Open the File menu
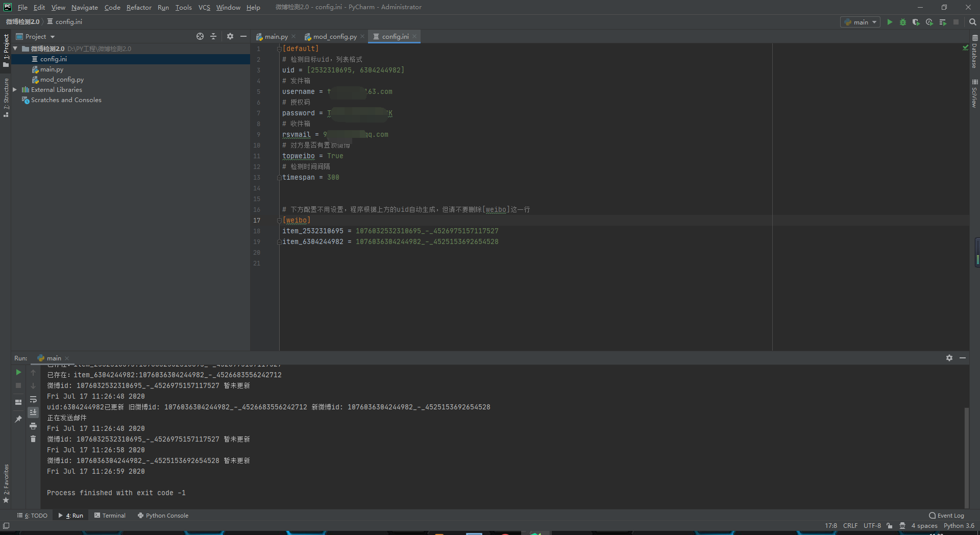The height and width of the screenshot is (535, 980). point(22,7)
